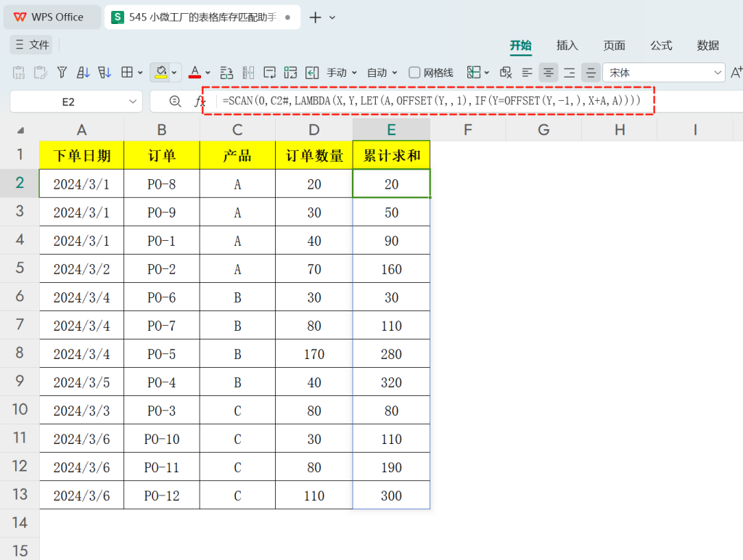Switch to the 开始 ribbon tab
The width and height of the screenshot is (743, 560).
(x=521, y=45)
